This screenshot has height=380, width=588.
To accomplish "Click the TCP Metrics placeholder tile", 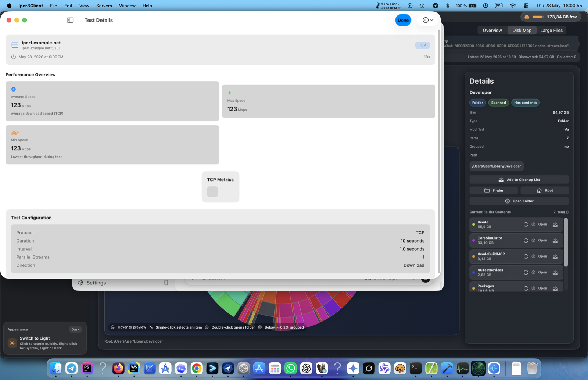I will pyautogui.click(x=212, y=191).
